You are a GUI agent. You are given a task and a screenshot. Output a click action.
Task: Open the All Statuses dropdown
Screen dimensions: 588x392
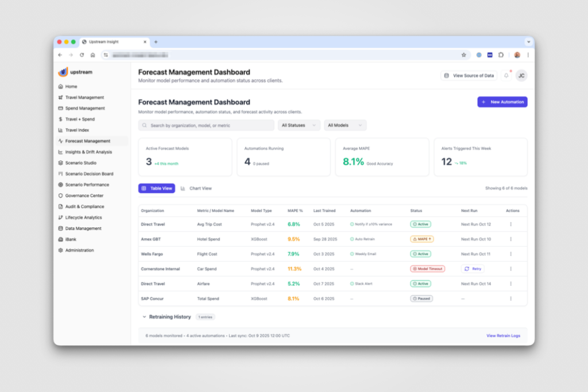pyautogui.click(x=299, y=125)
